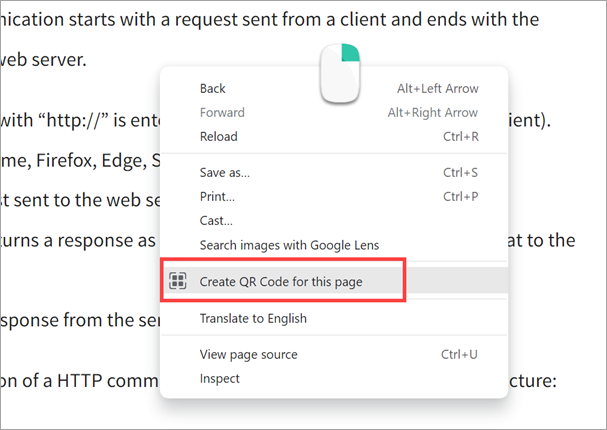The height and width of the screenshot is (430, 607).
Task: Click the Ctrl+R shortcut label
Action: tap(460, 136)
